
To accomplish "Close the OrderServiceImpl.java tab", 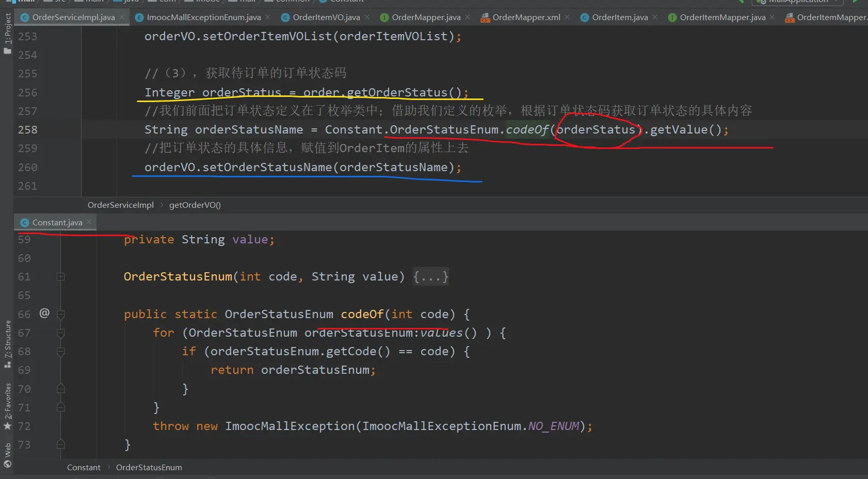I will pyautogui.click(x=122, y=17).
